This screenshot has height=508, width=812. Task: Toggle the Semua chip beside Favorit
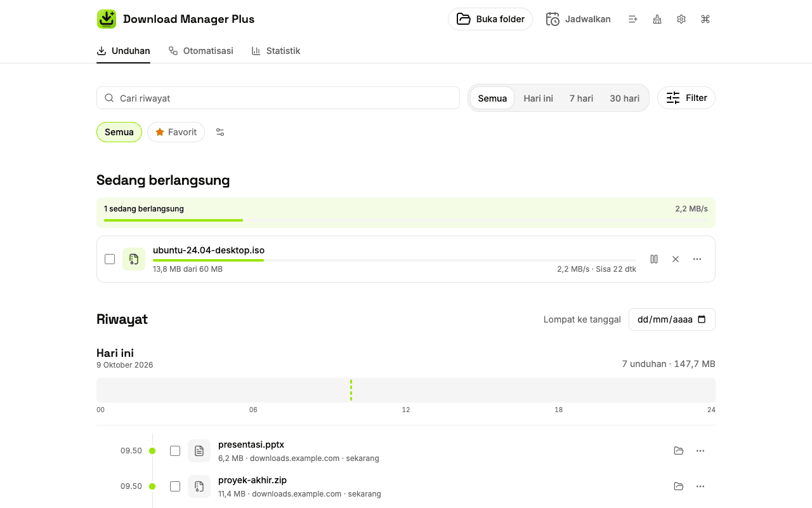119,132
